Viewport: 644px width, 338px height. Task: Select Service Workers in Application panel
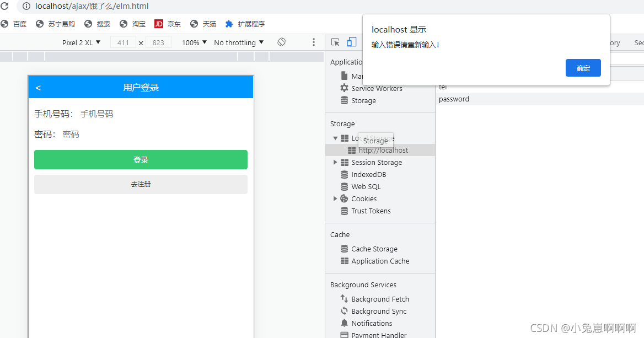pyautogui.click(x=377, y=88)
